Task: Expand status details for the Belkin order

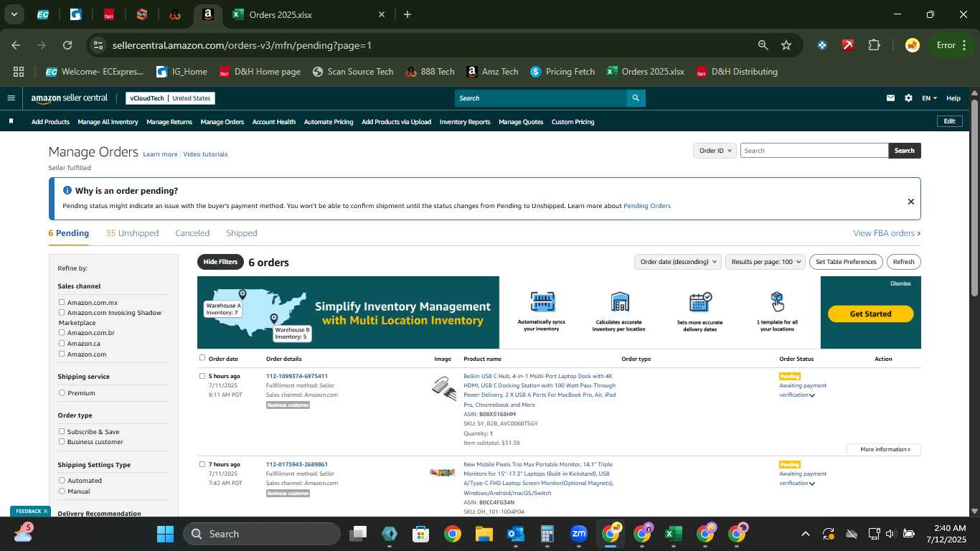Action: [812, 395]
